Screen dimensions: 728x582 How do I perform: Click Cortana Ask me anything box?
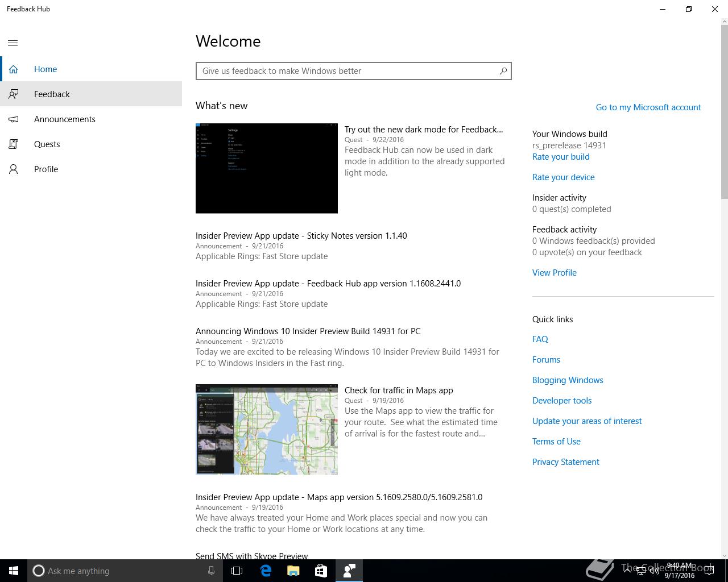pyautogui.click(x=124, y=571)
